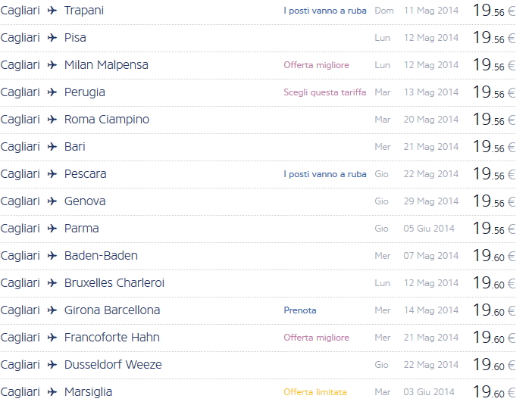Click the 19.60 € price for Dusseldorf Weeze

pyautogui.click(x=493, y=365)
